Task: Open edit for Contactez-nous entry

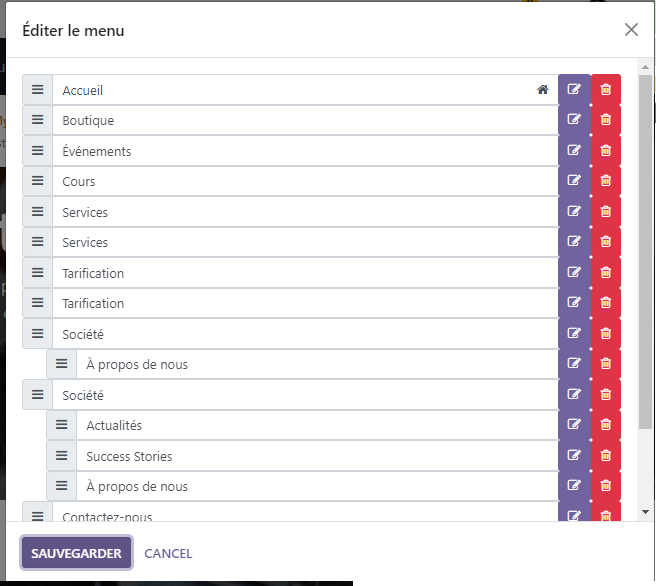Action: tap(574, 515)
